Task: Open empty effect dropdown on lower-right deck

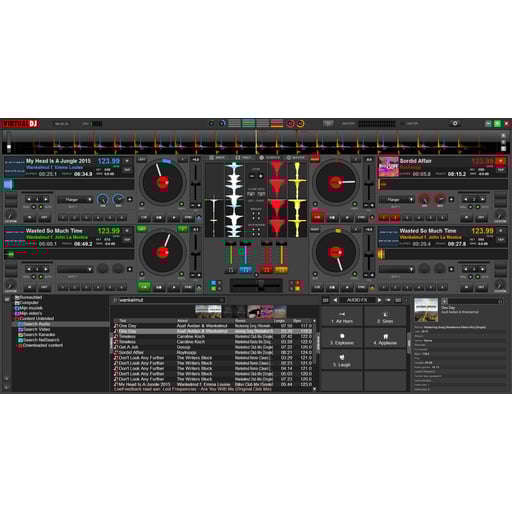Action: [x=396, y=269]
